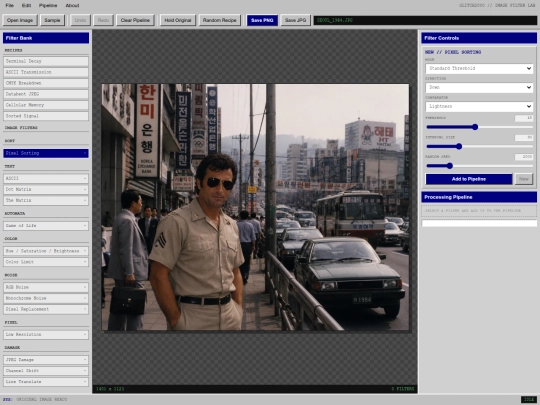Screen dimensions: 540x405
Task: Select the ASCII filter
Action: pos(46,178)
